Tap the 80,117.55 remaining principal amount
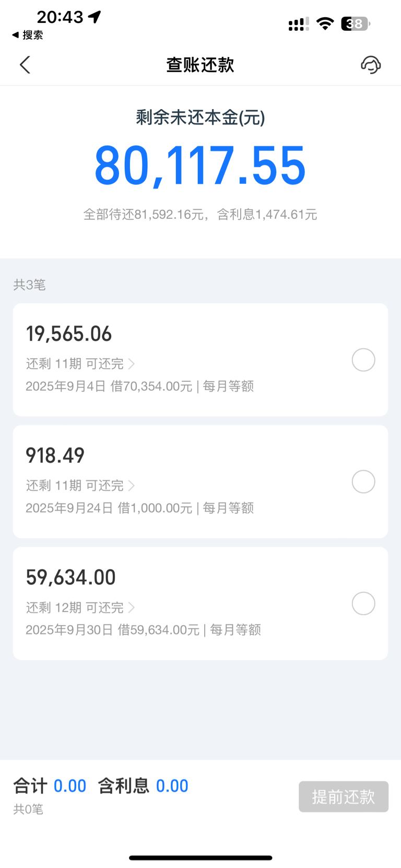 (200, 166)
